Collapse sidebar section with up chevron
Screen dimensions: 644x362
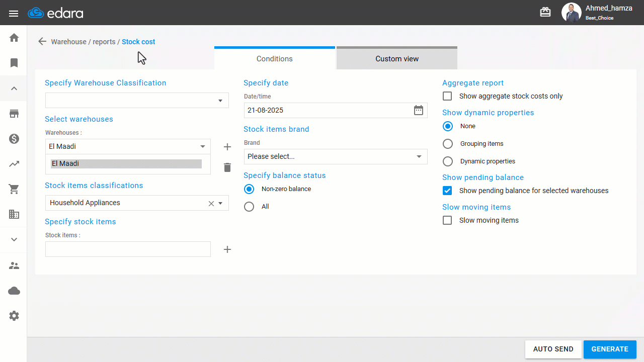click(x=14, y=88)
